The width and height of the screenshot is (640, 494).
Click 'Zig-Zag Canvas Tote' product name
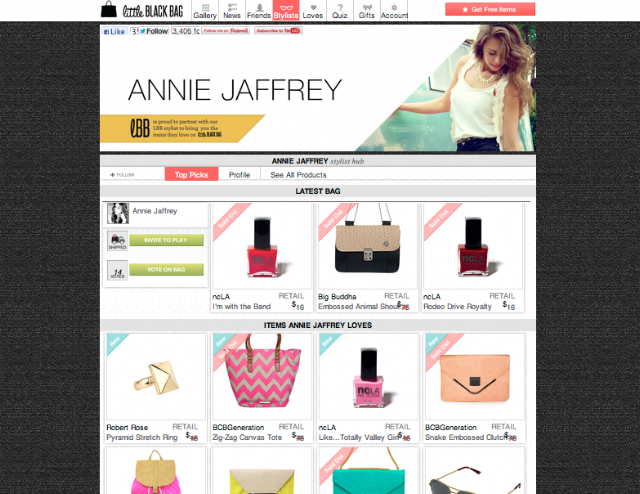click(247, 437)
